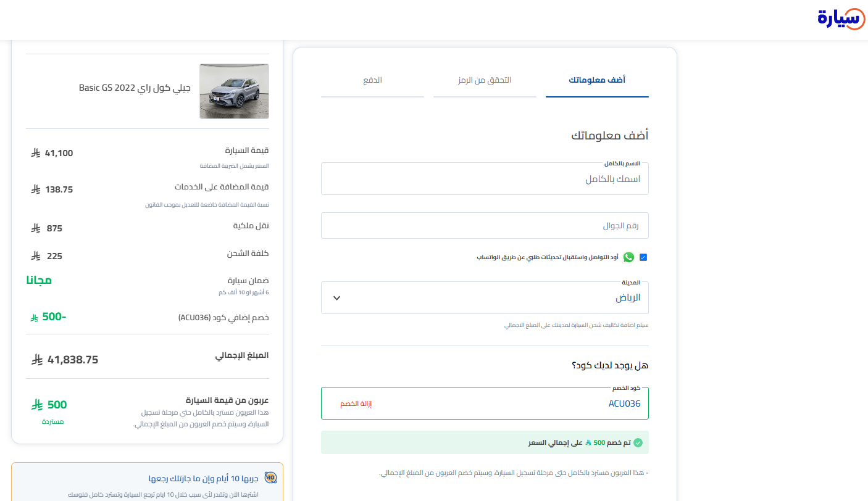868x501 pixels.
Task: Click the الاسم بالكامل name field
Action: [485, 178]
